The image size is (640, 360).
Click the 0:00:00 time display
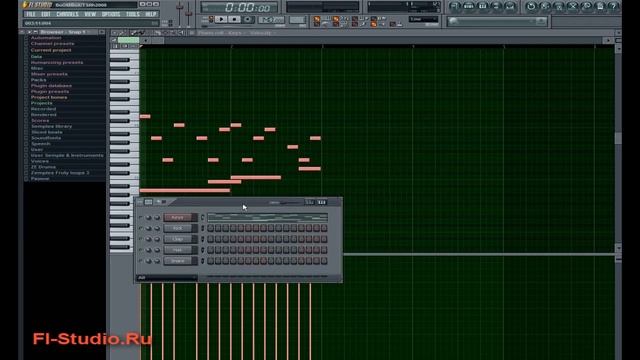point(247,7)
